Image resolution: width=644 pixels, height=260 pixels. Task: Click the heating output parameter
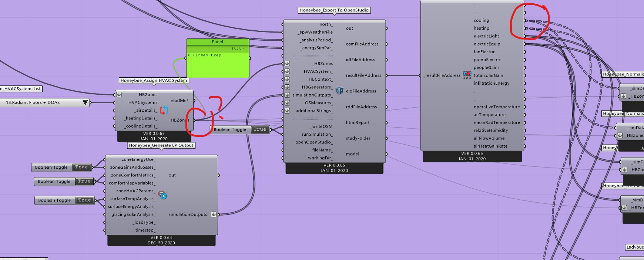482,28
